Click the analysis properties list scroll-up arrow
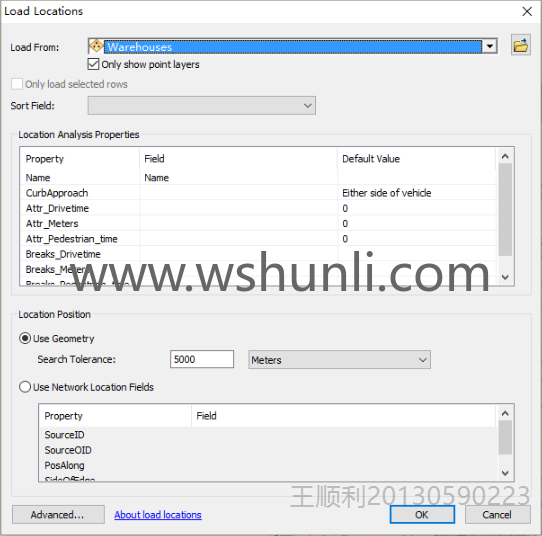 pos(505,157)
